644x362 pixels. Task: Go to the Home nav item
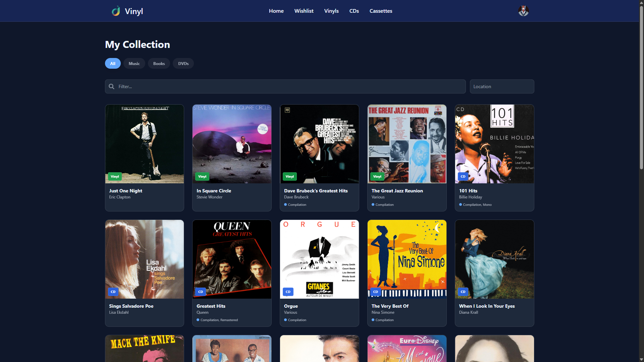pyautogui.click(x=276, y=11)
